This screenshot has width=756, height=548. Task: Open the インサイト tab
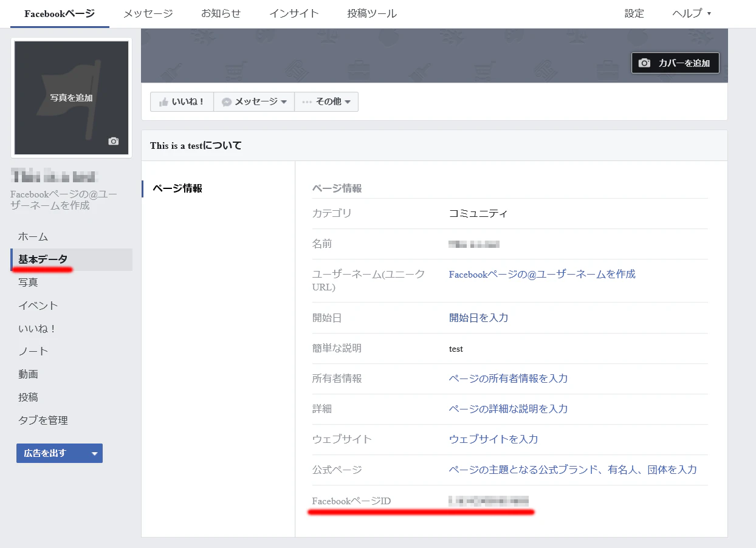click(294, 13)
